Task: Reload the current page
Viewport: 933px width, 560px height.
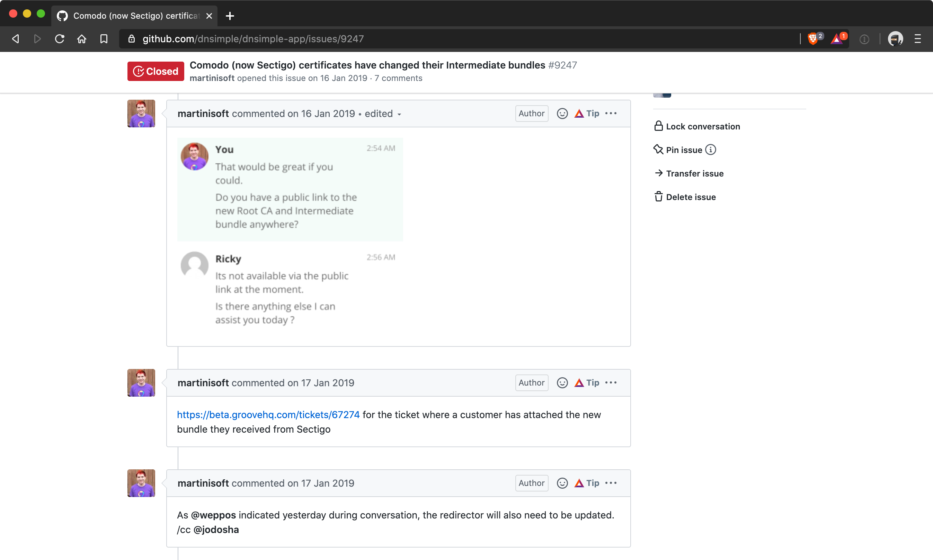Action: point(60,39)
